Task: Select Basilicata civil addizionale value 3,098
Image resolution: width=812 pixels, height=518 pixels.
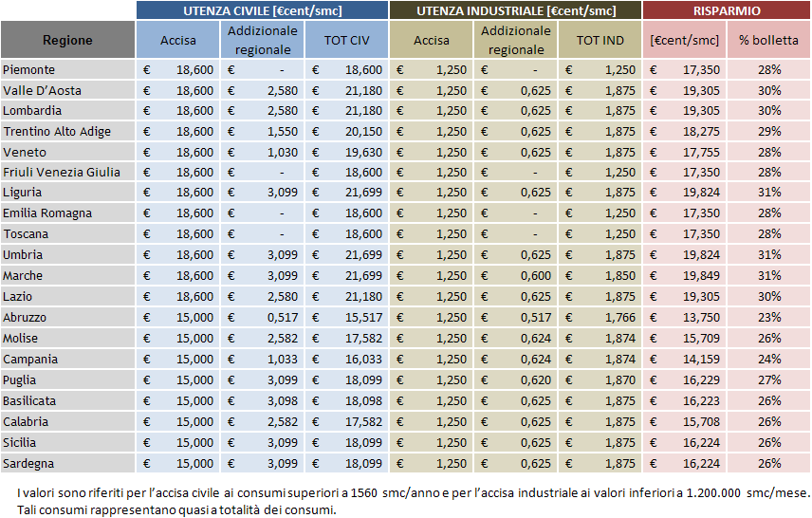Action: point(283,400)
